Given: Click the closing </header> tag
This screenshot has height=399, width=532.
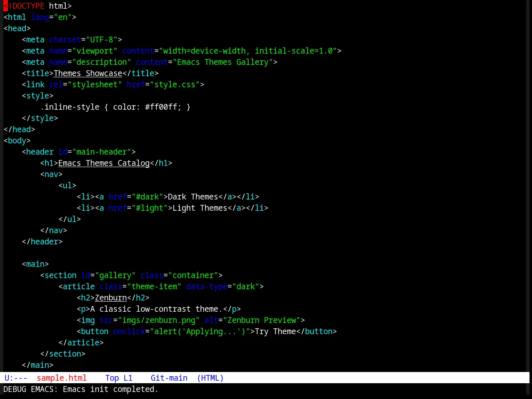Looking at the screenshot, I should (x=42, y=241).
